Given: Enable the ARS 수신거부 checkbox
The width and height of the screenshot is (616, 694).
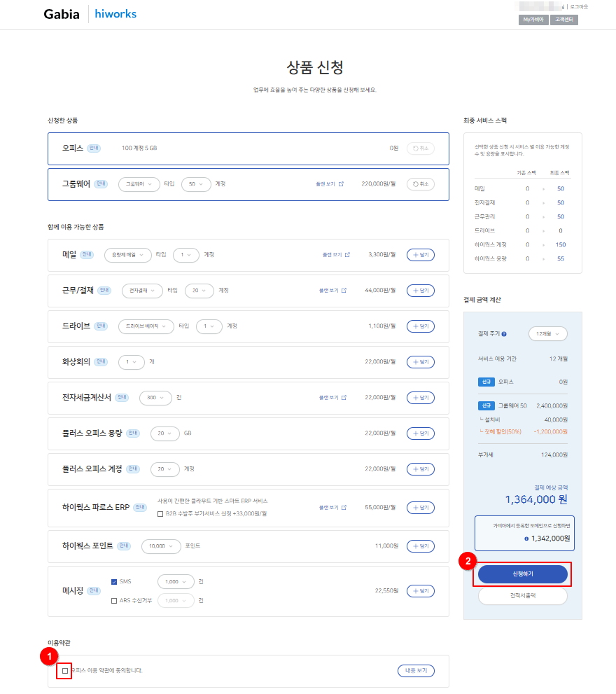Looking at the screenshot, I should [x=114, y=600].
